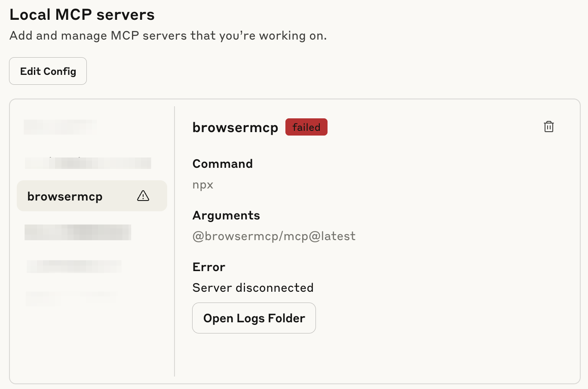
Task: Click the Command label
Action: (x=223, y=164)
